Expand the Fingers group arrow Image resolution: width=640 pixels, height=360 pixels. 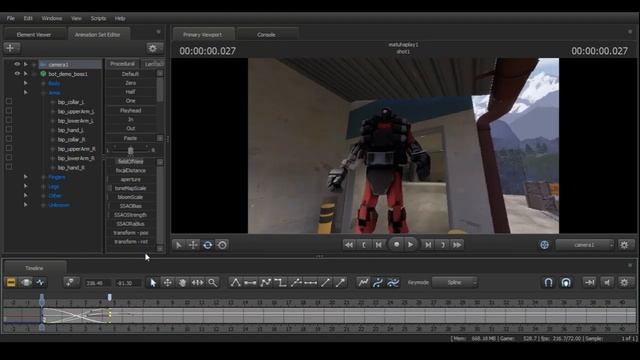point(26,177)
